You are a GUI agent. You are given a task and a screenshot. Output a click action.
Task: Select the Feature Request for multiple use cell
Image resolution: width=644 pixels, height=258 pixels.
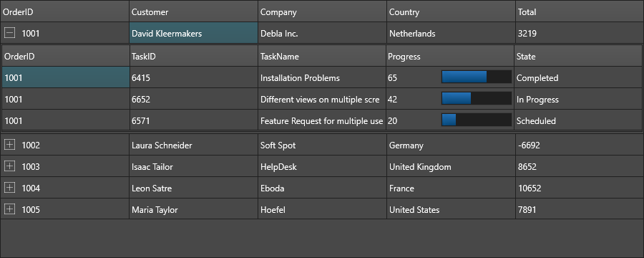323,120
